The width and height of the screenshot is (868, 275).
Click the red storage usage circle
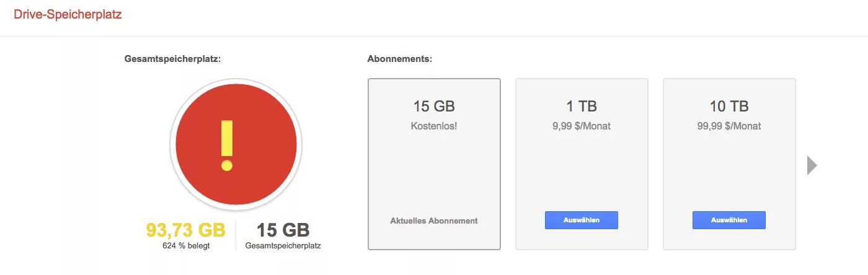pos(236,145)
